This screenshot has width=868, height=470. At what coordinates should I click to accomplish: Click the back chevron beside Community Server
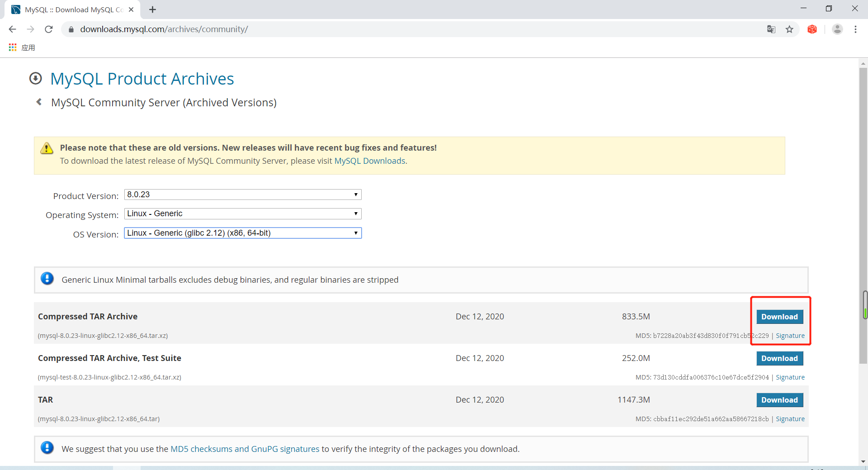(x=39, y=102)
